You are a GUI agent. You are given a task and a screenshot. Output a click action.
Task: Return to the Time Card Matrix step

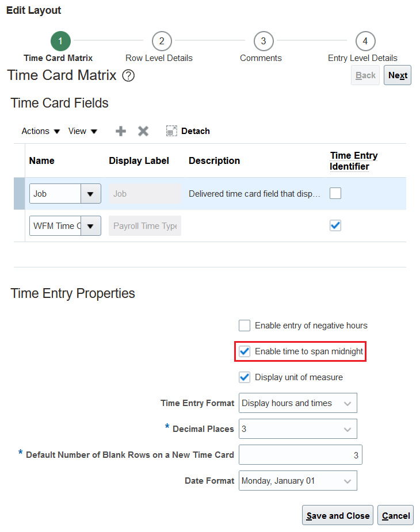pyautogui.click(x=60, y=41)
